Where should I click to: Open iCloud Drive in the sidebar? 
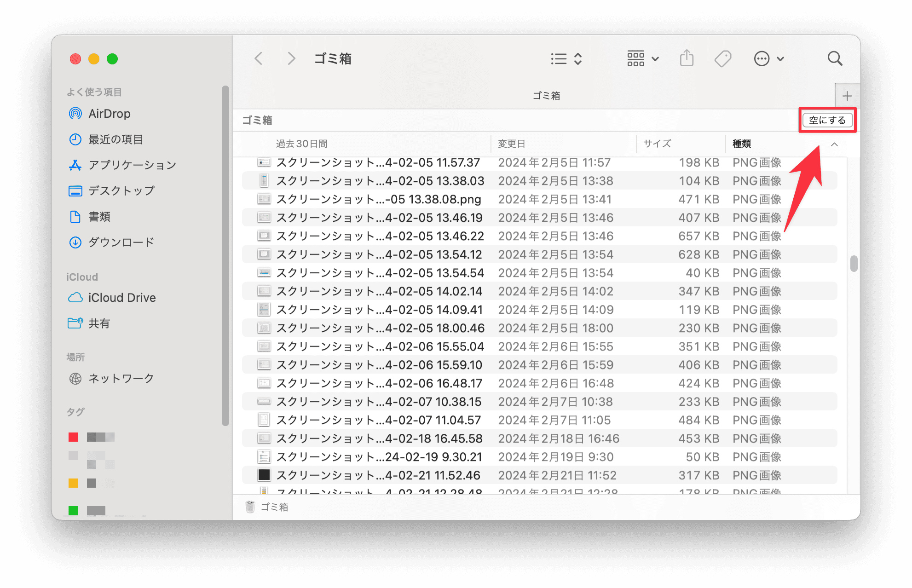pos(112,298)
